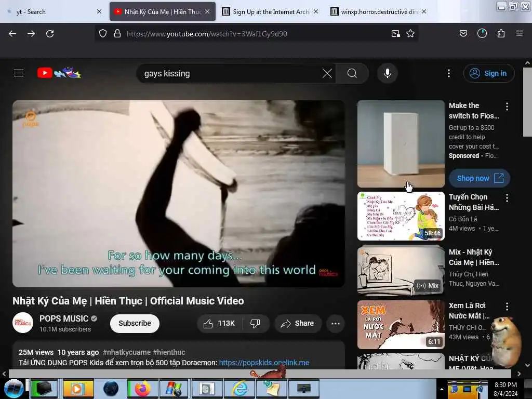Go forward in browser history

tap(31, 34)
